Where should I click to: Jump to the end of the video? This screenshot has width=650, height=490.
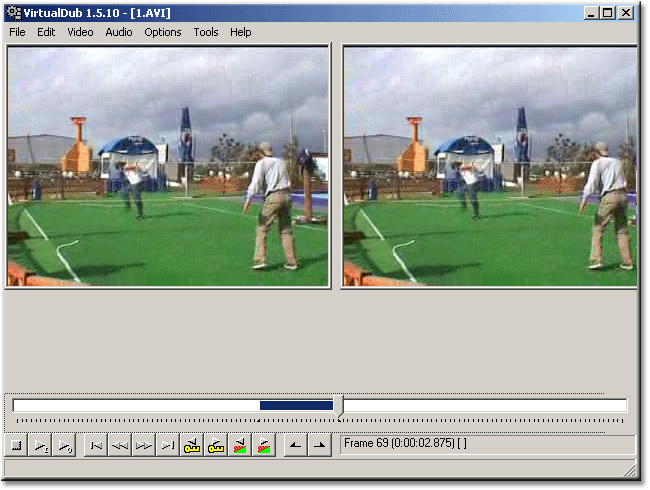tap(168, 445)
